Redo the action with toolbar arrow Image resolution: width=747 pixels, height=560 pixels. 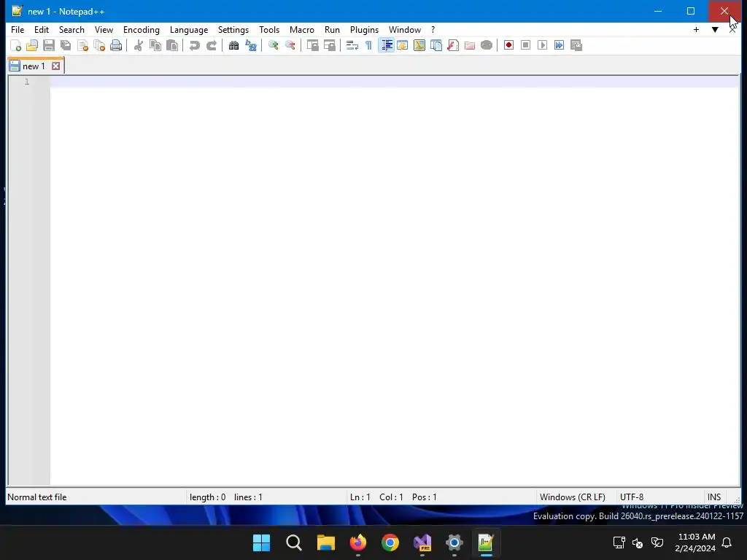(211, 45)
